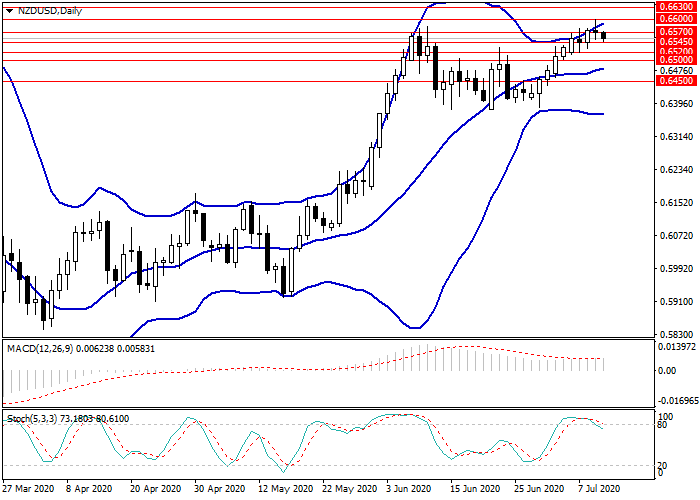Click the Stochastic 80 level scale value
This screenshot has width=700, height=500.
coord(661,424)
